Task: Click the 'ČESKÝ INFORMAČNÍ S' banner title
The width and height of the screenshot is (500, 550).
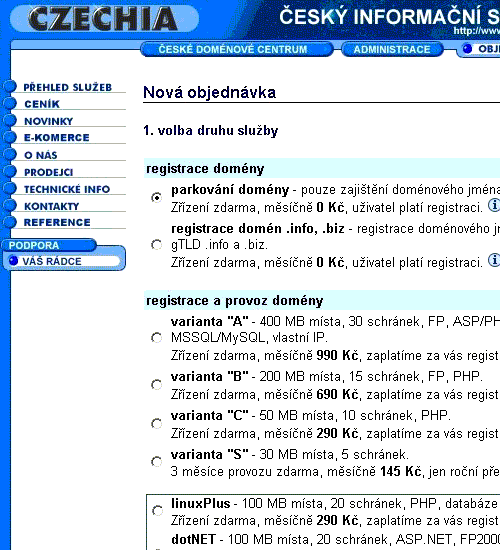Action: (389, 17)
